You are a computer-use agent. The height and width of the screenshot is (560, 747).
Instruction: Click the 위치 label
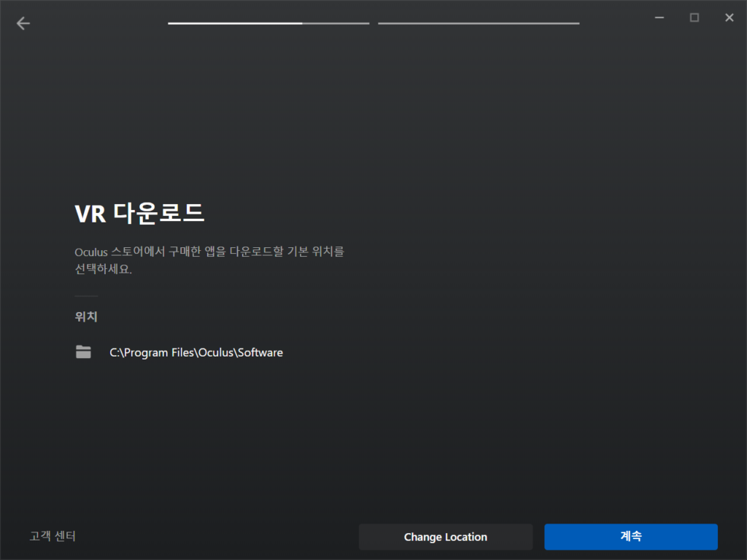[x=86, y=316]
